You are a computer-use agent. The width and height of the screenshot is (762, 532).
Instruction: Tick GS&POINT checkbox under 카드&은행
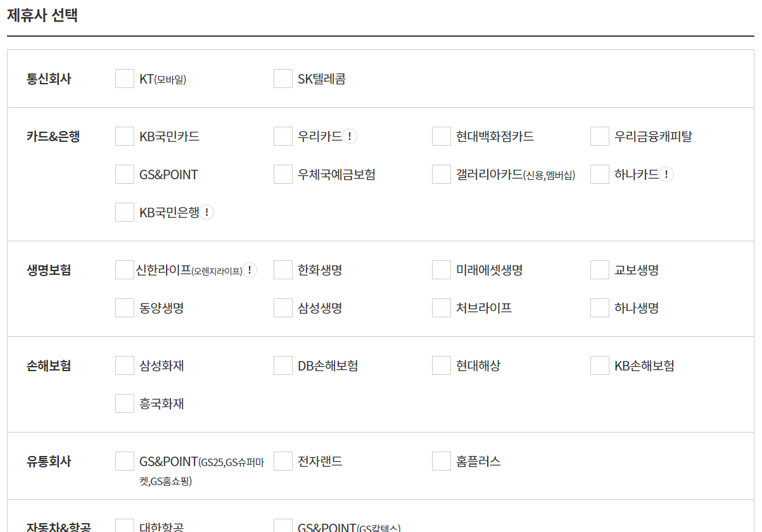125,174
